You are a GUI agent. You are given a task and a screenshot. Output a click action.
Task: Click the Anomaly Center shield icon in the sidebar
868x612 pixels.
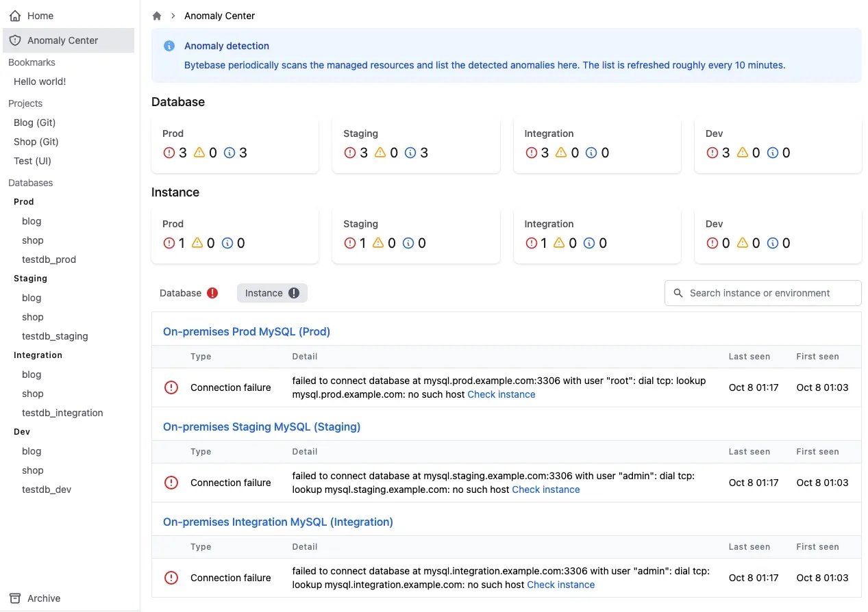[x=15, y=40]
